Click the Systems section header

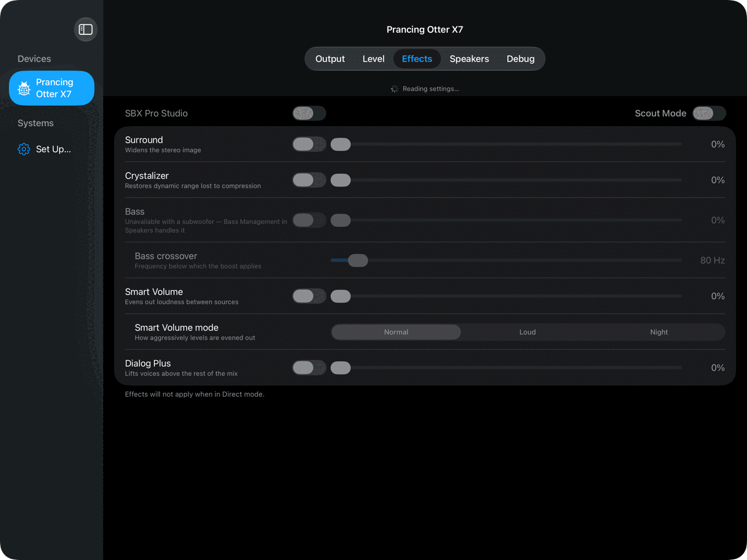[35, 123]
